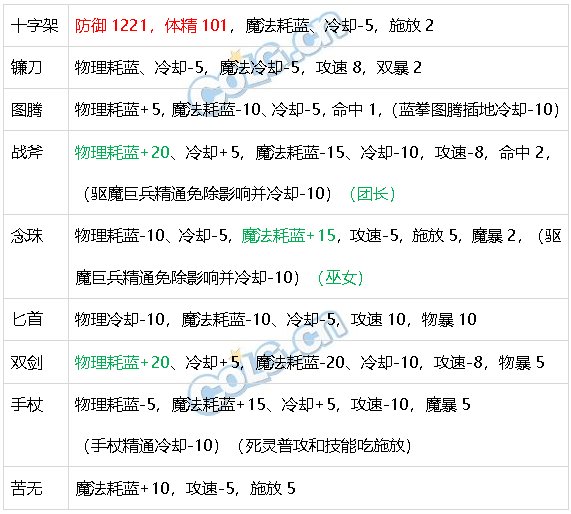
Task: Click the 战斧 weapon label
Action: tap(26, 152)
